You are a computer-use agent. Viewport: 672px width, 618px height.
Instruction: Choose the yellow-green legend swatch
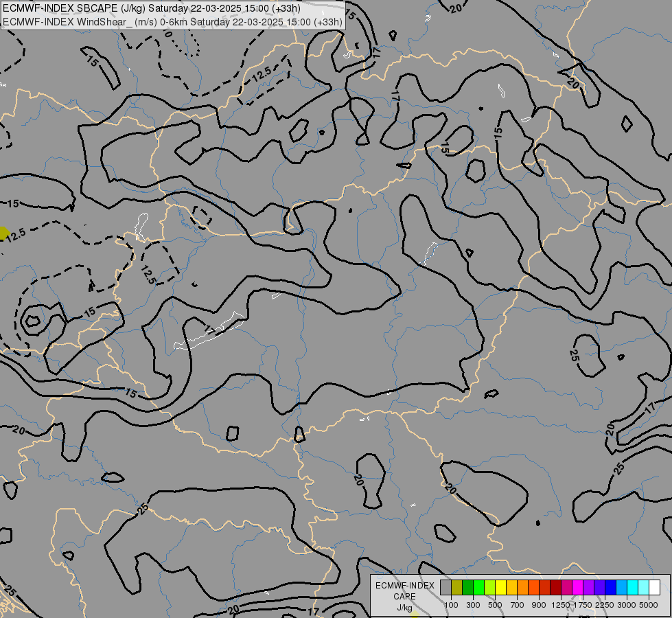490,587
